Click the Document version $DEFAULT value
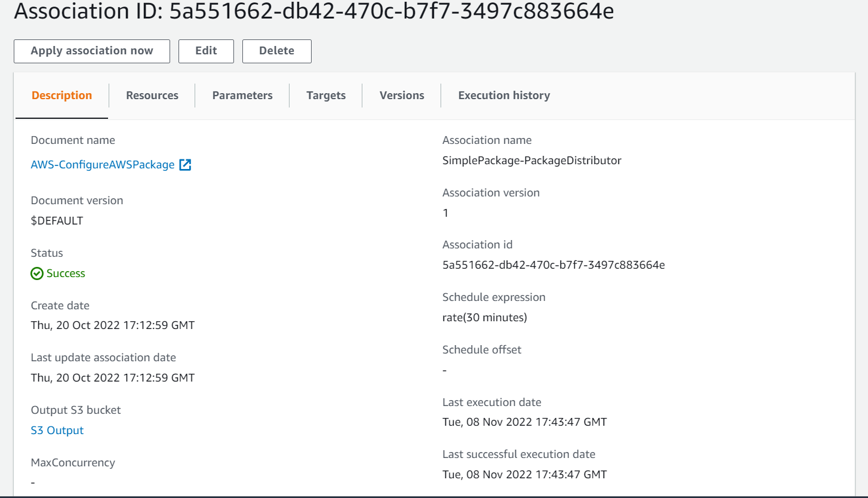The image size is (868, 498). pos(58,220)
